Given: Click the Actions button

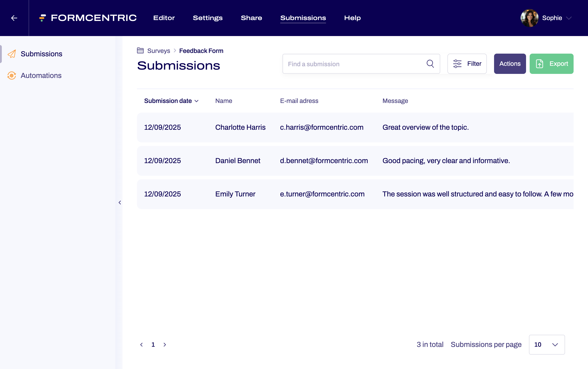Looking at the screenshot, I should pyautogui.click(x=510, y=64).
